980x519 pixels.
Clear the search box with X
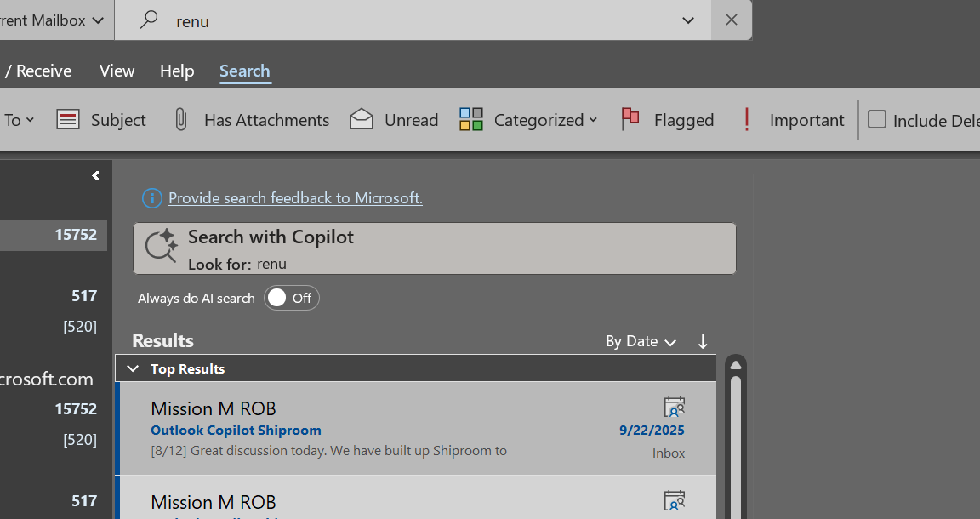click(x=731, y=20)
